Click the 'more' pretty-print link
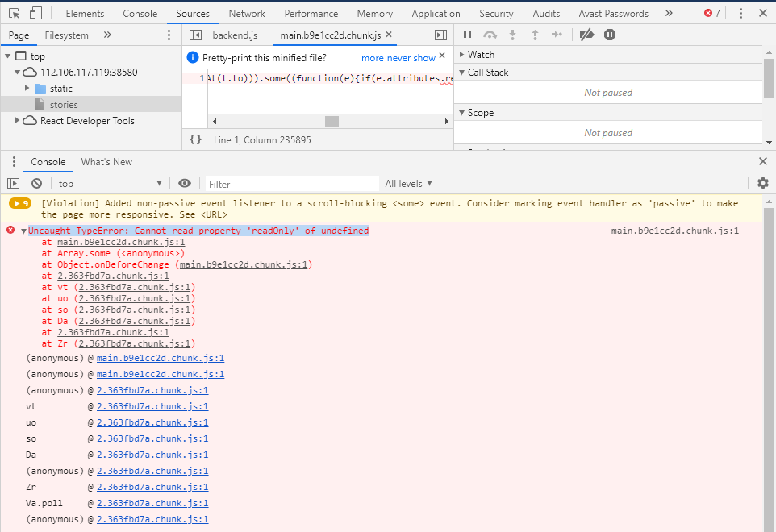The height and width of the screenshot is (532, 776). tap(372, 58)
